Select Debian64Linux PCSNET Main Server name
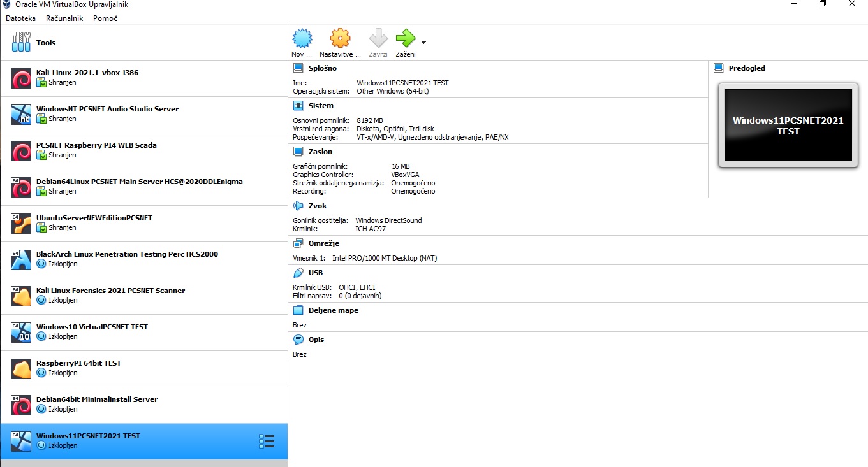 click(140, 182)
